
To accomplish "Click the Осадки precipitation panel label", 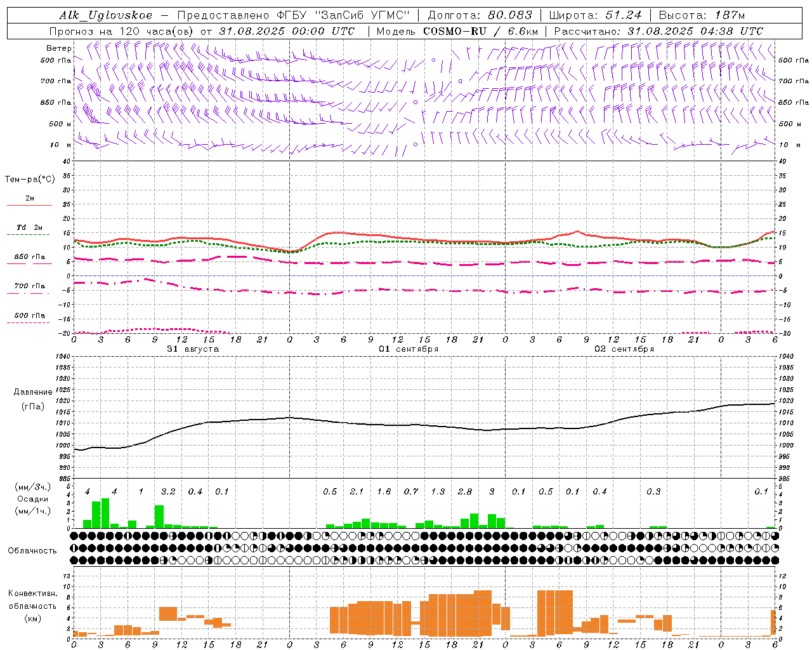I will coord(32,499).
